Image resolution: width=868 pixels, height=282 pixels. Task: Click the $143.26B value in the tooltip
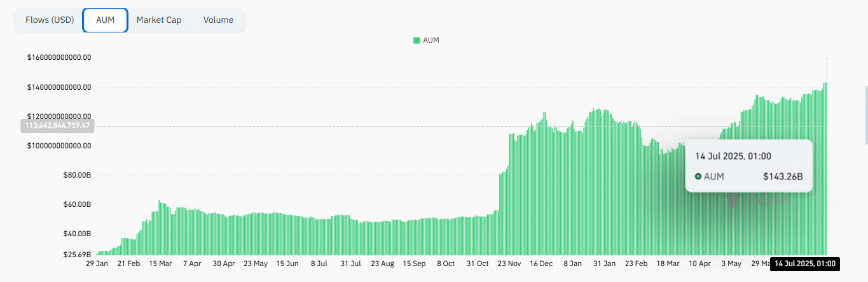pos(783,176)
